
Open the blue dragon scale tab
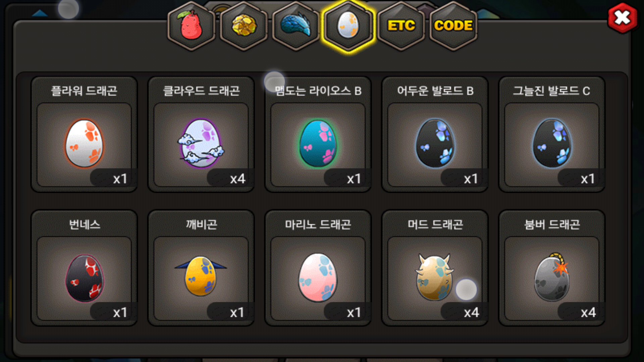296,26
